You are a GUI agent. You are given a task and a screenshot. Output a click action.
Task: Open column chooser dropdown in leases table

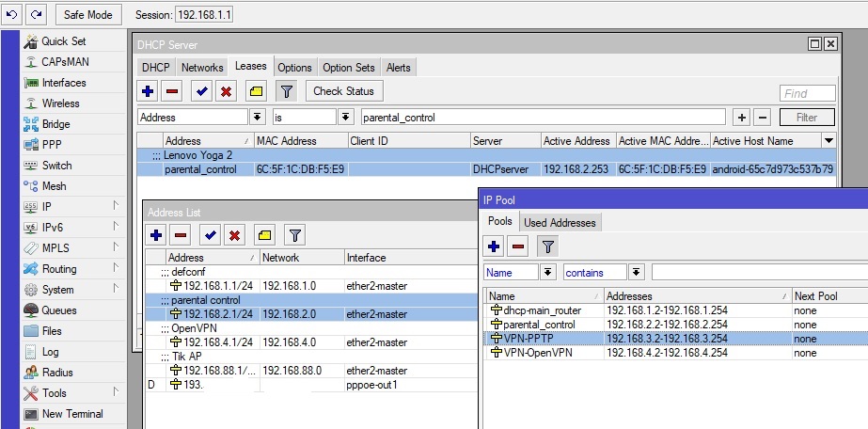click(x=829, y=141)
